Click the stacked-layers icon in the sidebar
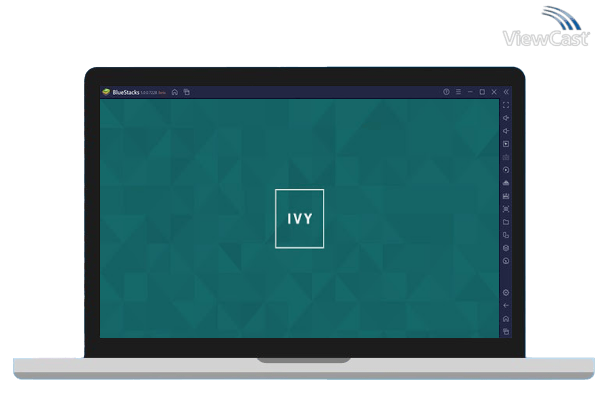 click(x=506, y=248)
